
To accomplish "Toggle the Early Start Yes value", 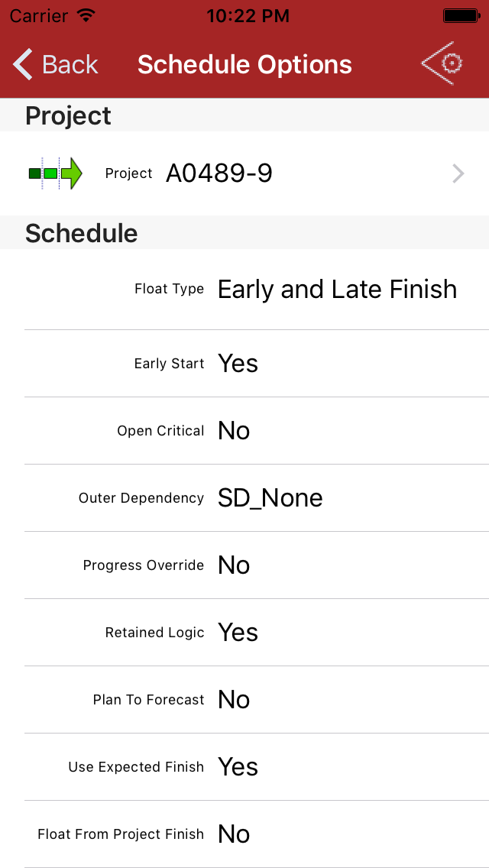I will (238, 364).
